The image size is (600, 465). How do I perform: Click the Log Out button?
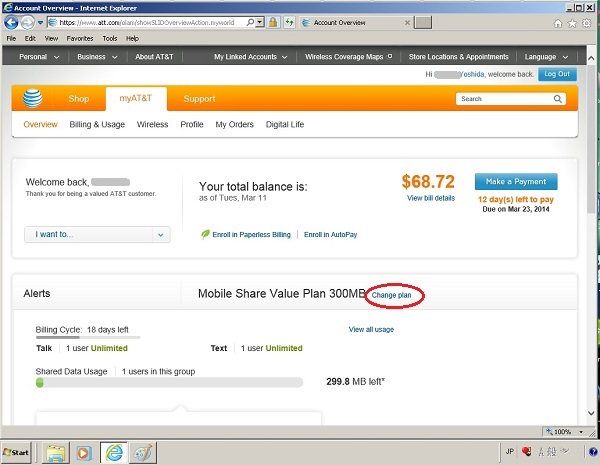tap(557, 74)
